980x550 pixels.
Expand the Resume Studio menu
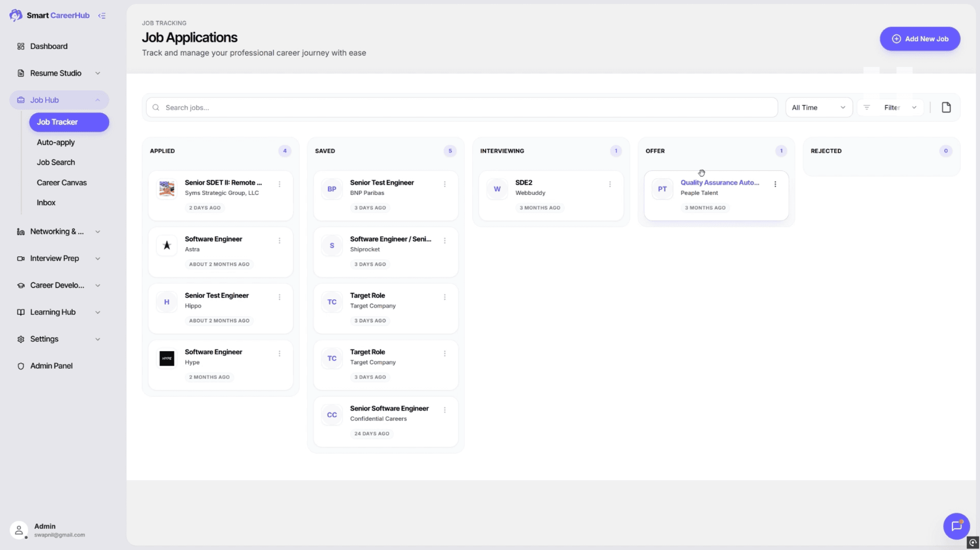click(x=59, y=73)
